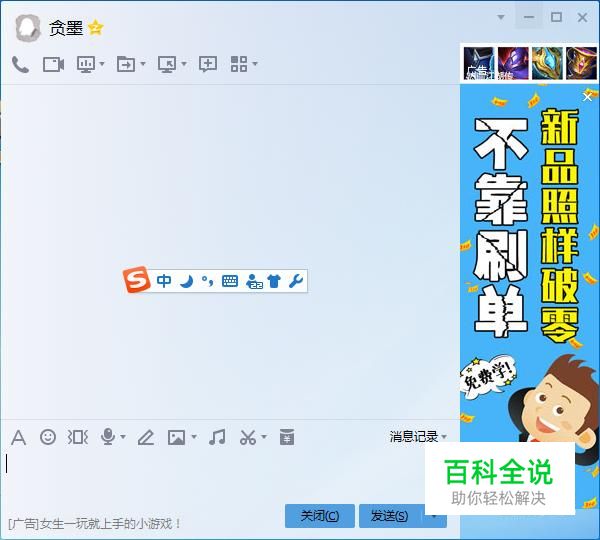Open Sogou soft keyboard

230,281
